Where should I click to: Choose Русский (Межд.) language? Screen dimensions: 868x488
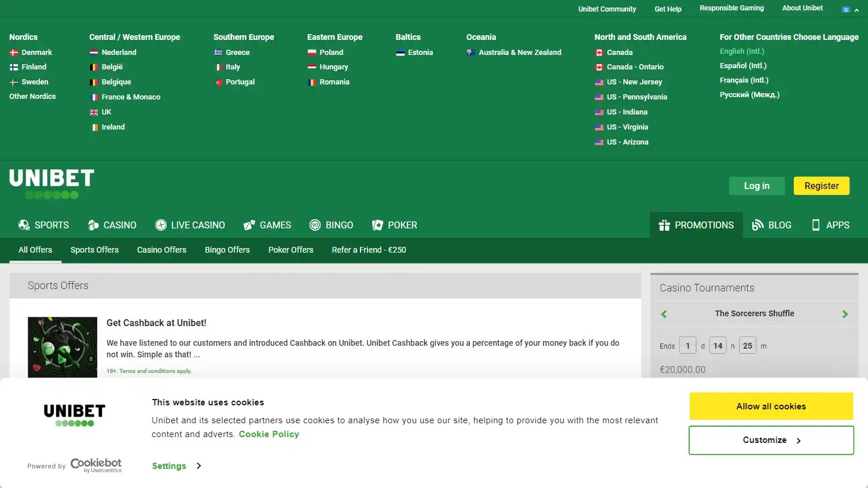[750, 95]
